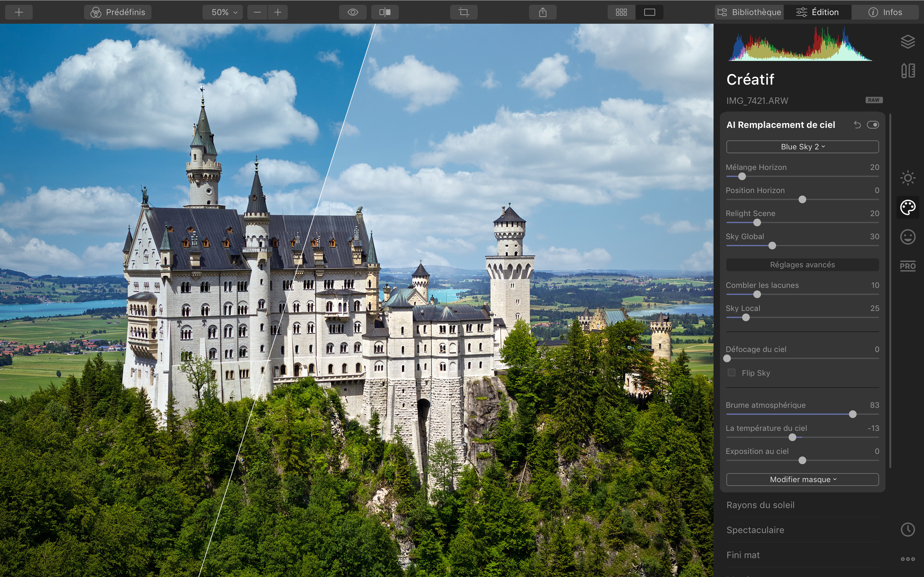
Task: Click the Réglages avancés button
Action: click(802, 265)
